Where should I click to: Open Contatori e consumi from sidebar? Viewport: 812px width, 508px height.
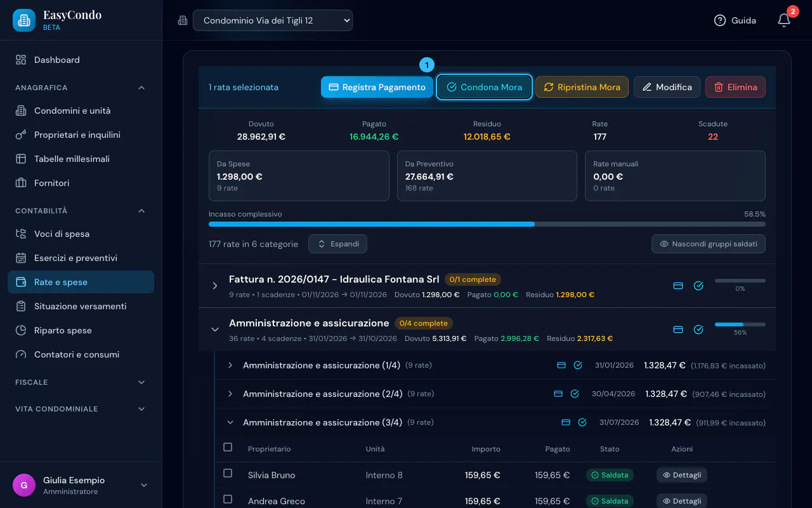81,354
